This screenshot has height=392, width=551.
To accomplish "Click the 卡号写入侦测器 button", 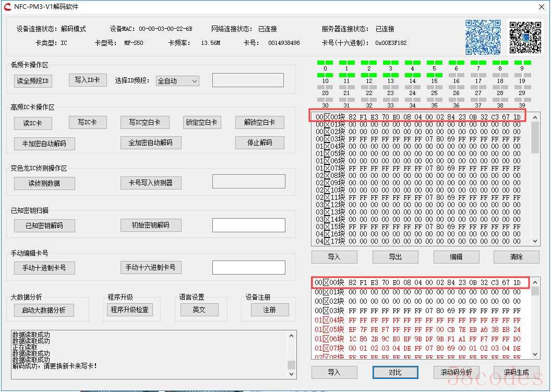I will coord(151,183).
